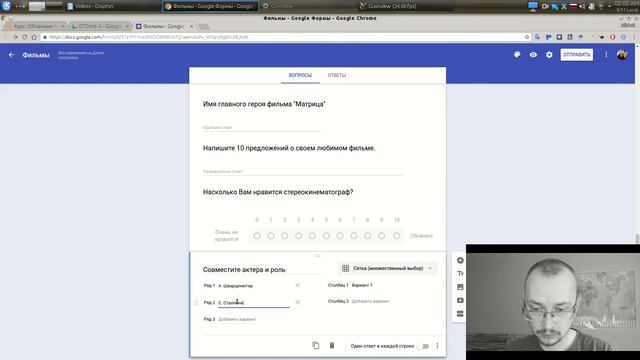Image resolution: width=640 pixels, height=360 pixels.
Task: Choose rating 1 on the linear scale
Action: tap(271, 236)
